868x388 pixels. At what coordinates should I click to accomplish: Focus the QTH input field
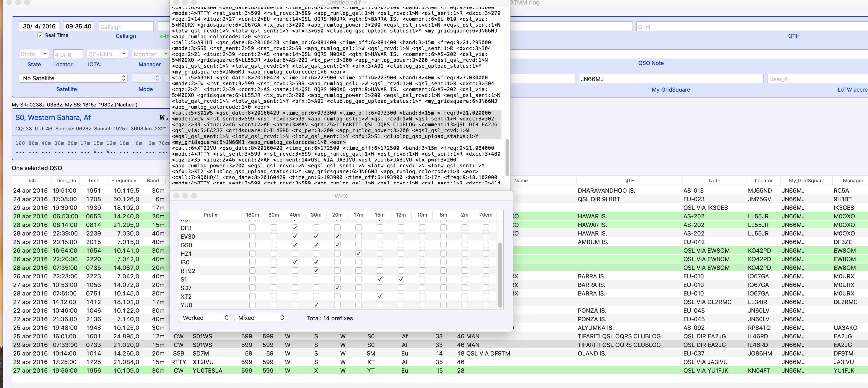tap(752, 26)
